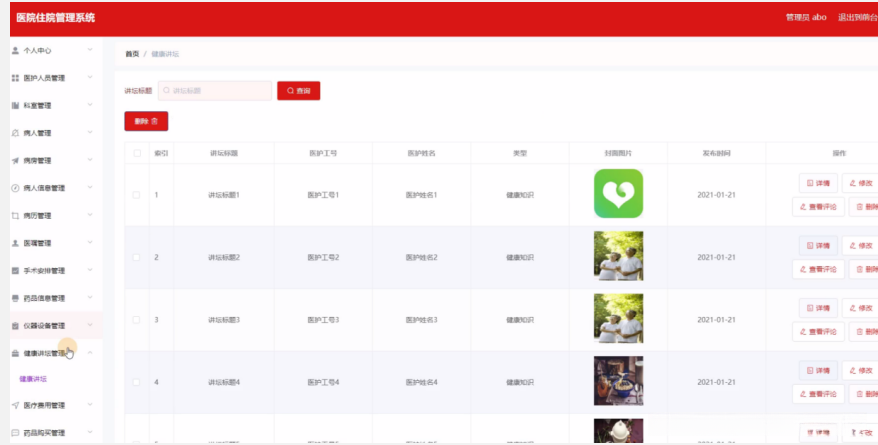
Task: Click the red 查询 search button
Action: coord(298,91)
